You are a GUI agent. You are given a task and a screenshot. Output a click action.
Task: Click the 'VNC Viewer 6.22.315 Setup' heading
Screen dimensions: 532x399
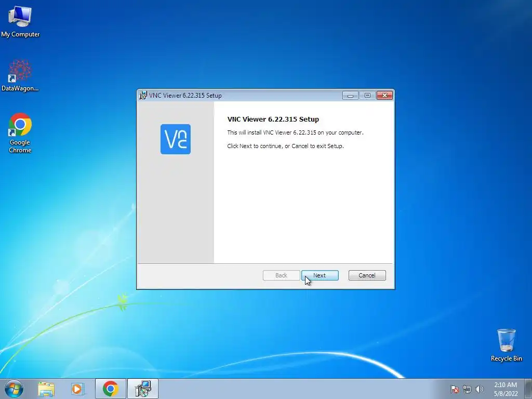(273, 119)
